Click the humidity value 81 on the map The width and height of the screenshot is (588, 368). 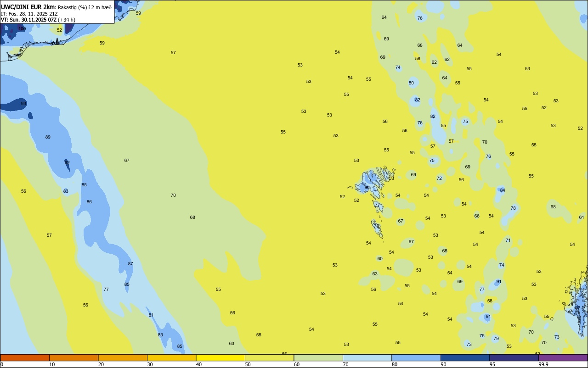pyautogui.click(x=151, y=315)
